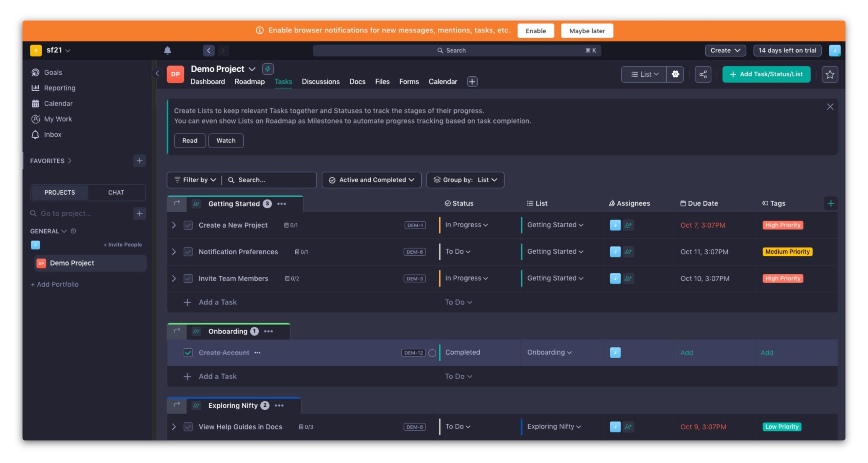Click the Enable notifications button

535,31
